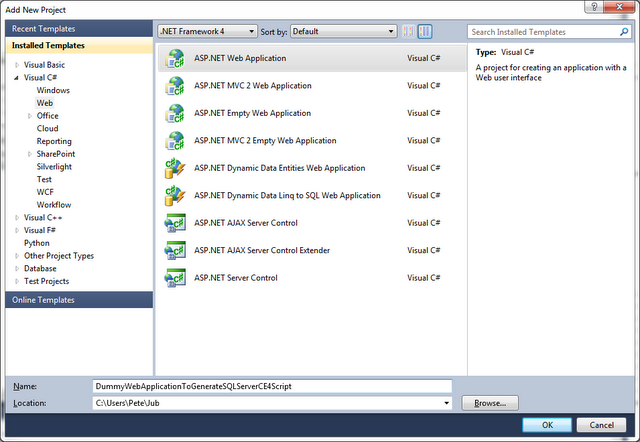The image size is (640, 442).
Task: Select the Installed Templates section
Action: tap(79, 45)
